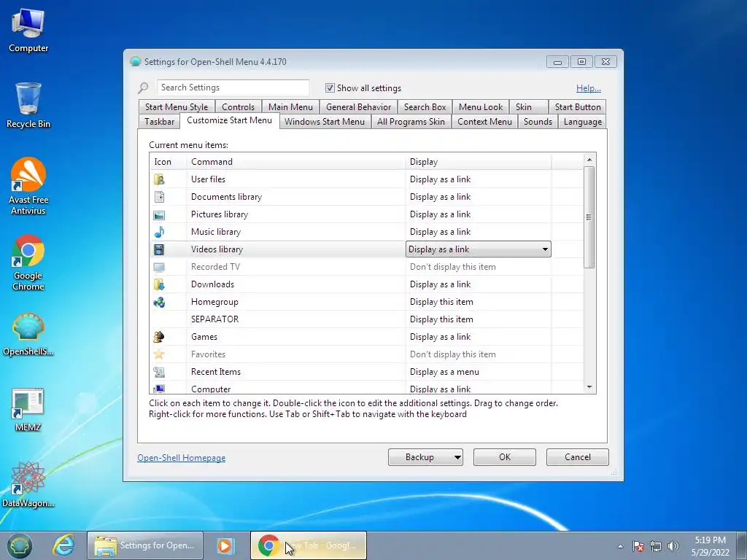Open the Backup dropdown button

click(425, 457)
